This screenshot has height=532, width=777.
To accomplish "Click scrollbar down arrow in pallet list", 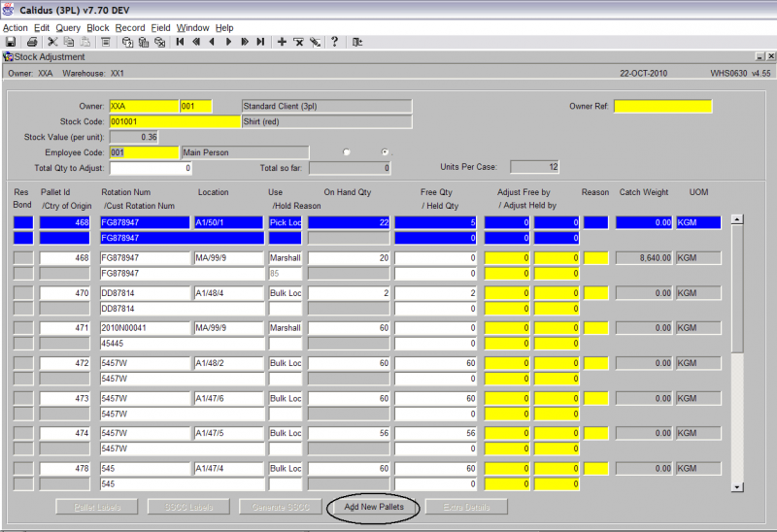I will (x=737, y=487).
